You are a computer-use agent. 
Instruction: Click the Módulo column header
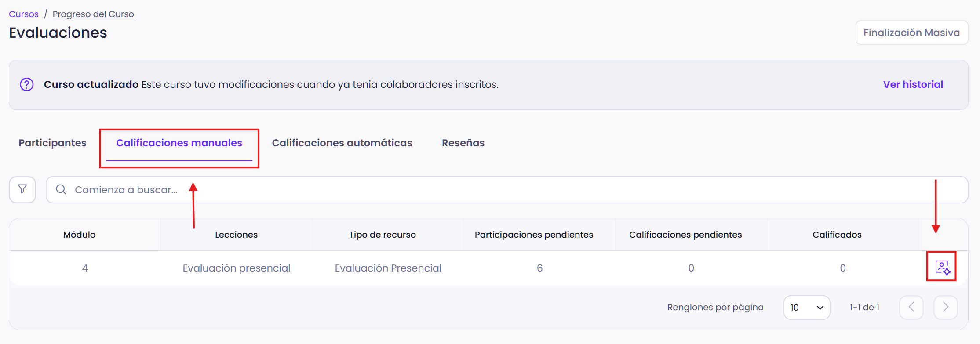coord(79,235)
